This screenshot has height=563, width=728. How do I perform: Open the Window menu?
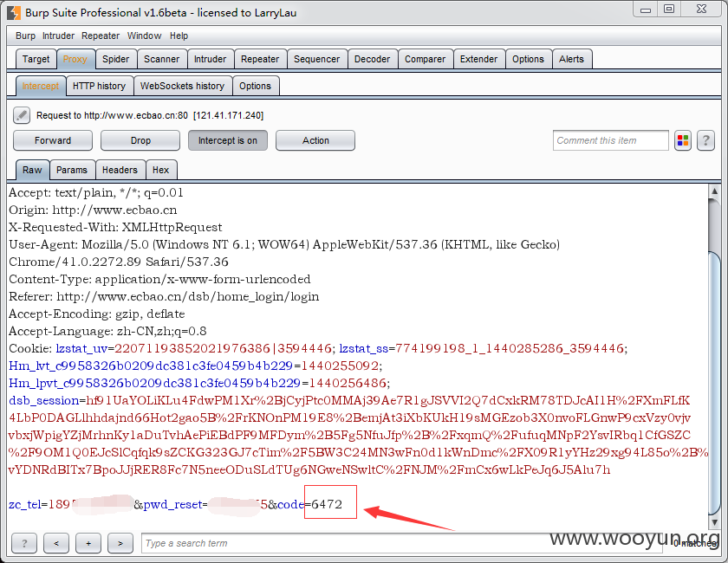point(144,36)
